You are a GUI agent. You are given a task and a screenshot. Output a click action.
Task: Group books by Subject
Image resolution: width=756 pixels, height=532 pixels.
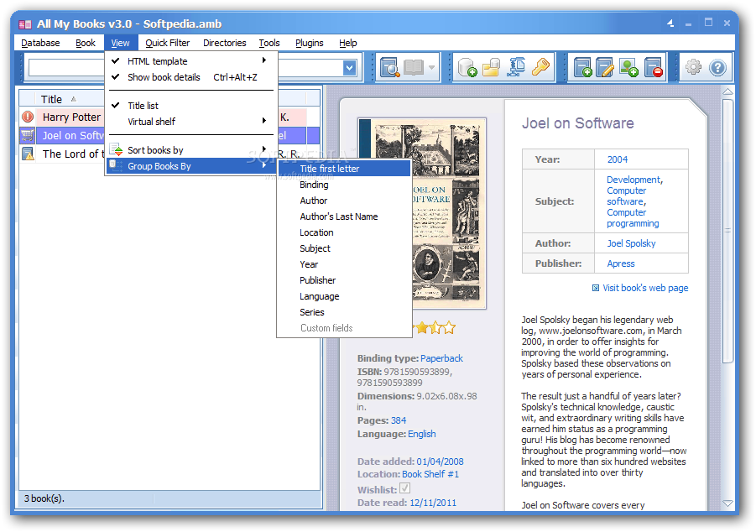point(344,248)
